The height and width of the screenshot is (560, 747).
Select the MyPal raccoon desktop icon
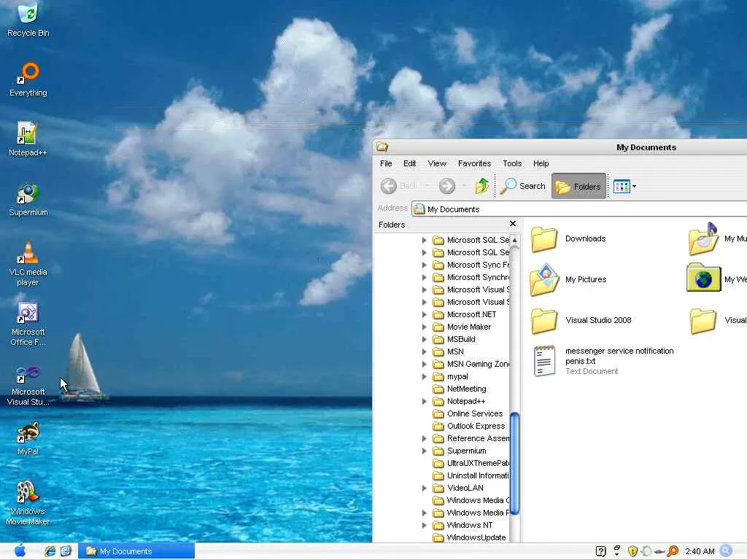coord(28,438)
